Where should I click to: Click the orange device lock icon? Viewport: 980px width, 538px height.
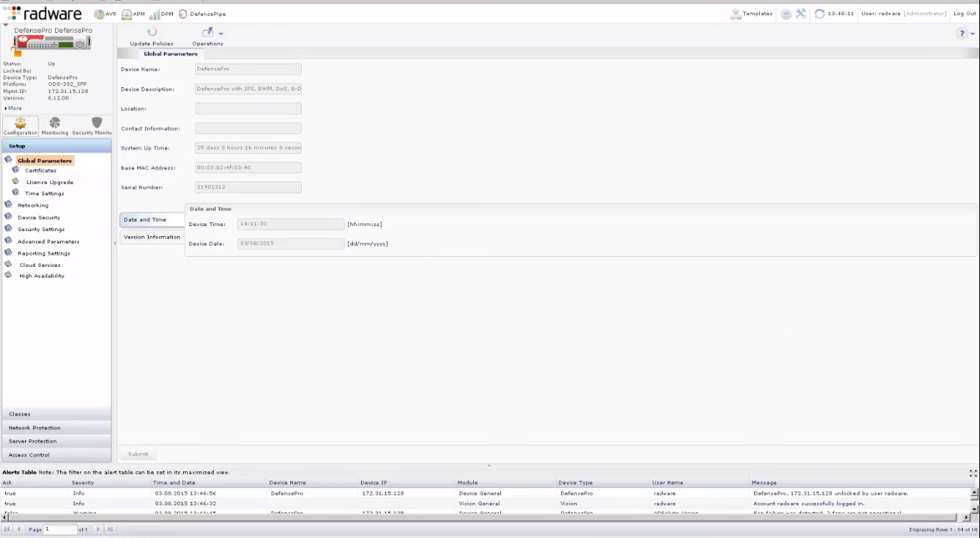coord(17,52)
